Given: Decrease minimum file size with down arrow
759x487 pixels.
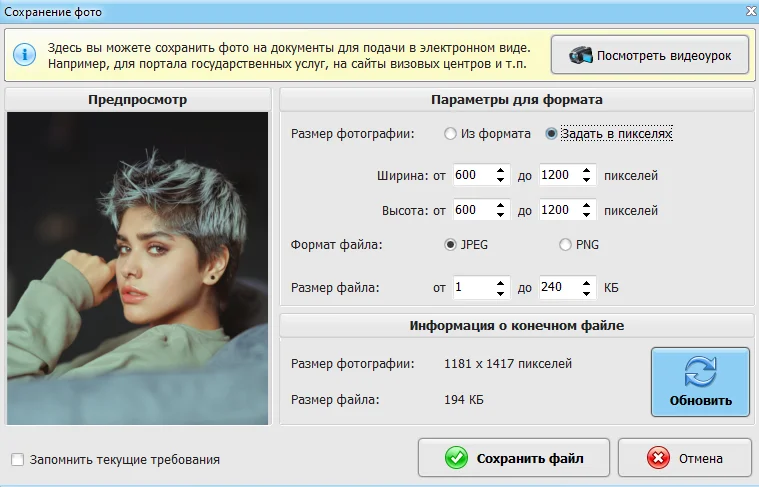Looking at the screenshot, I should point(501,293).
